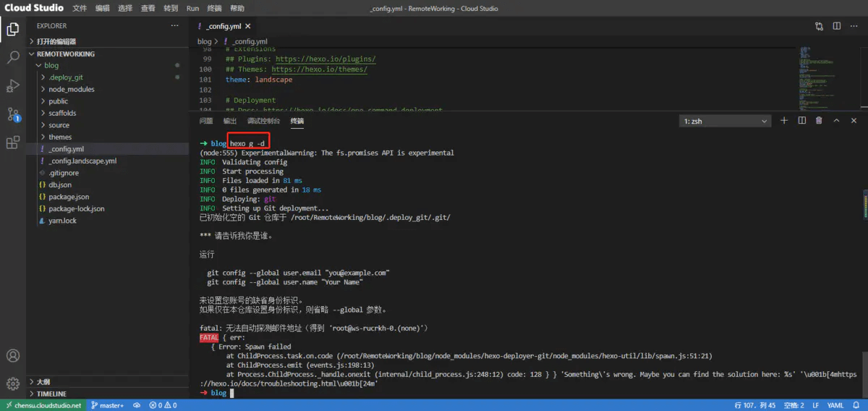Open the 终端 (Terminal) menu in menu bar
This screenshot has width=868, height=411.
click(x=215, y=8)
